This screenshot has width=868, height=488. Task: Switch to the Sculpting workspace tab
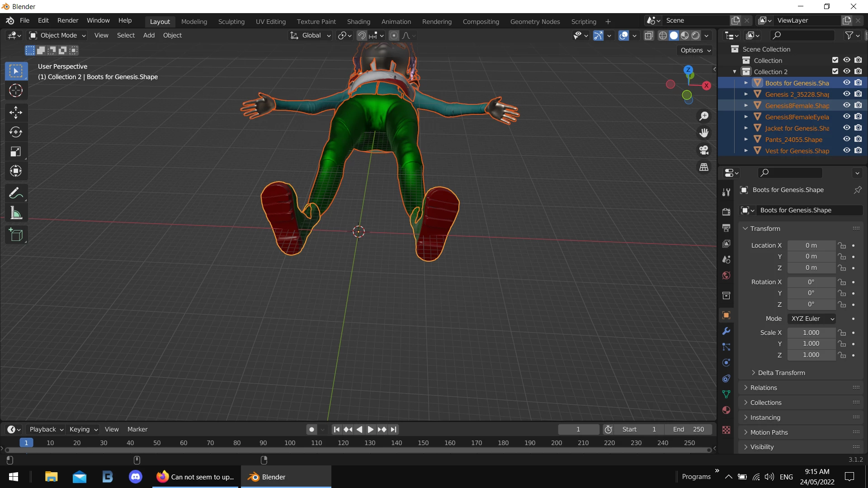click(231, 21)
